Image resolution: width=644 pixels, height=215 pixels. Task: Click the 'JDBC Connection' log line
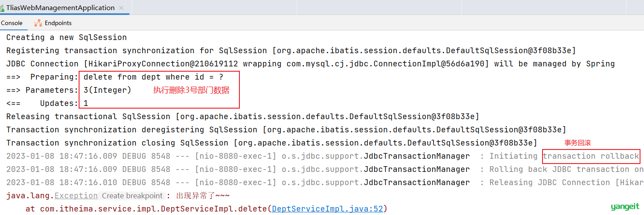tap(311, 64)
